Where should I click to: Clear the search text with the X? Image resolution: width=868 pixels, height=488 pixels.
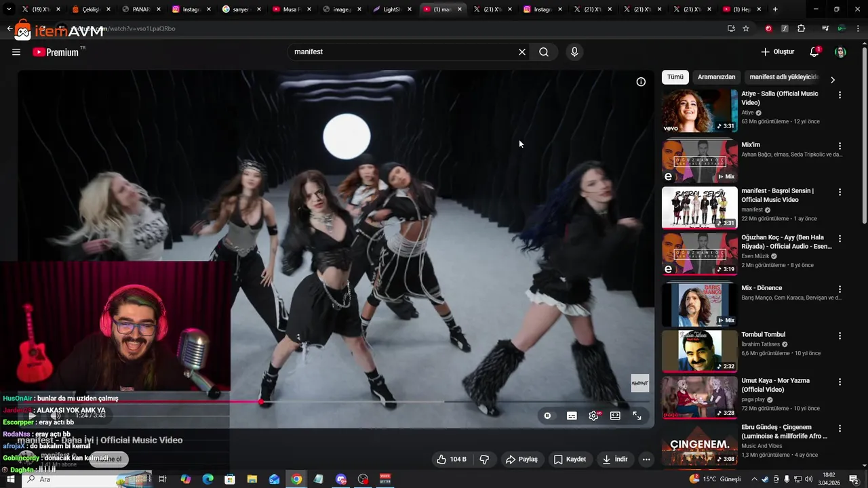click(522, 52)
